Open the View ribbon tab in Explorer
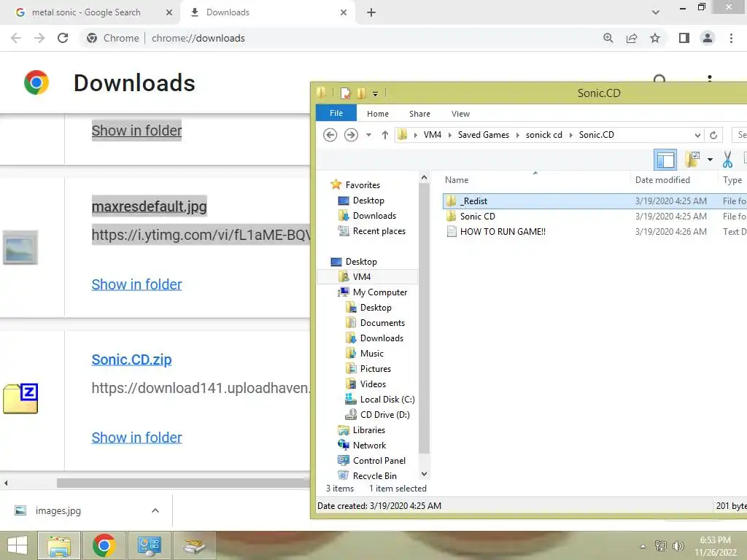The height and width of the screenshot is (560, 747). point(461,114)
